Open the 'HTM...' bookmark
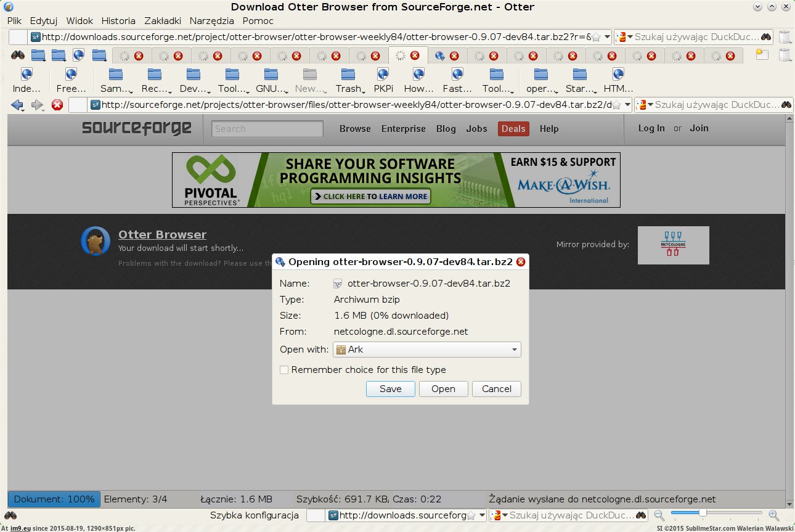Image resolution: width=795 pixels, height=532 pixels. coord(618,81)
